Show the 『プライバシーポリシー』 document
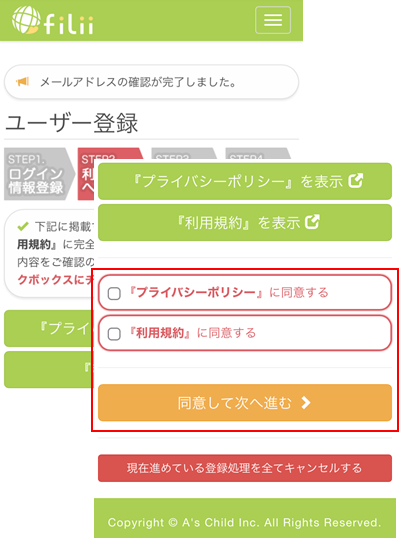 point(245,181)
